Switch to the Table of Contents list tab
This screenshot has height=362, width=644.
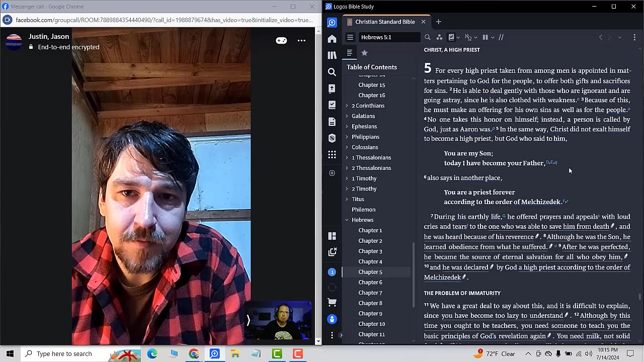pyautogui.click(x=349, y=53)
